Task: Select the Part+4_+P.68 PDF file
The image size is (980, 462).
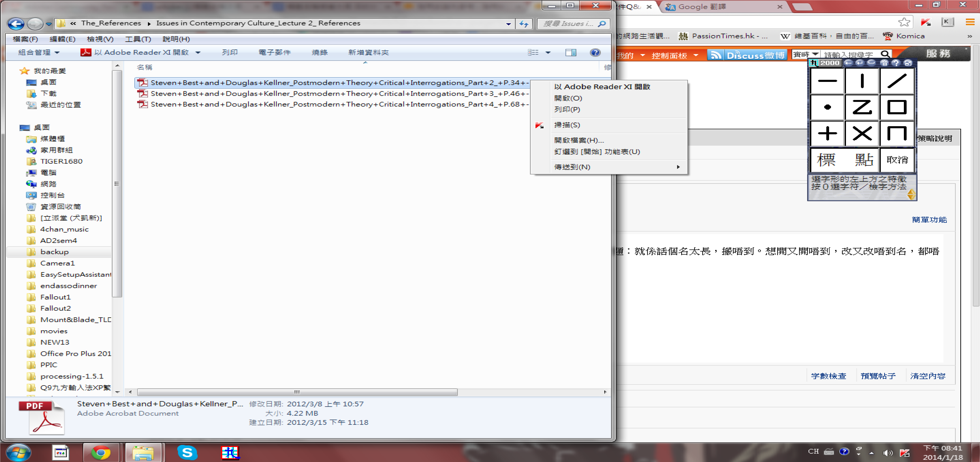Action: [x=333, y=104]
